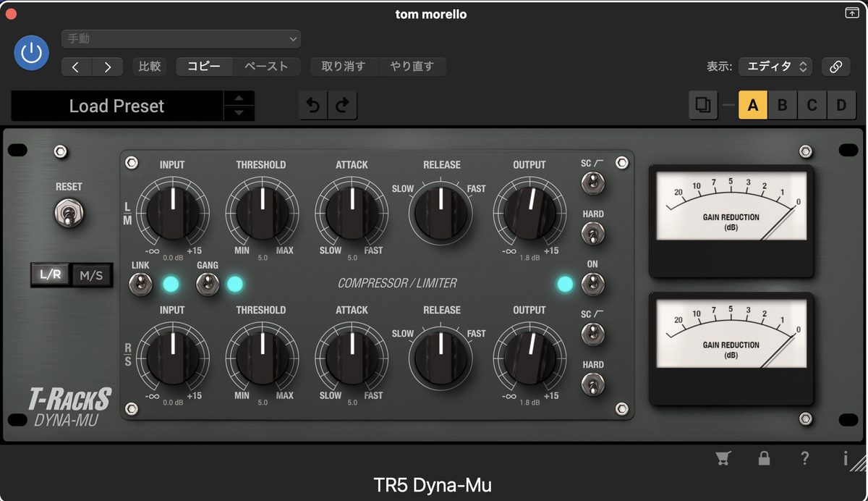Click the R/S channel INPUT knob

coord(173,356)
